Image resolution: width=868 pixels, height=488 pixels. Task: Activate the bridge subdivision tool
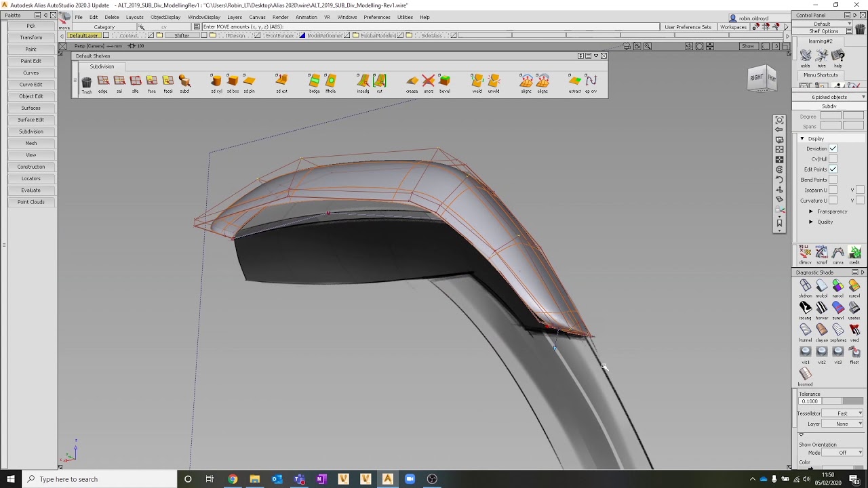click(x=314, y=83)
